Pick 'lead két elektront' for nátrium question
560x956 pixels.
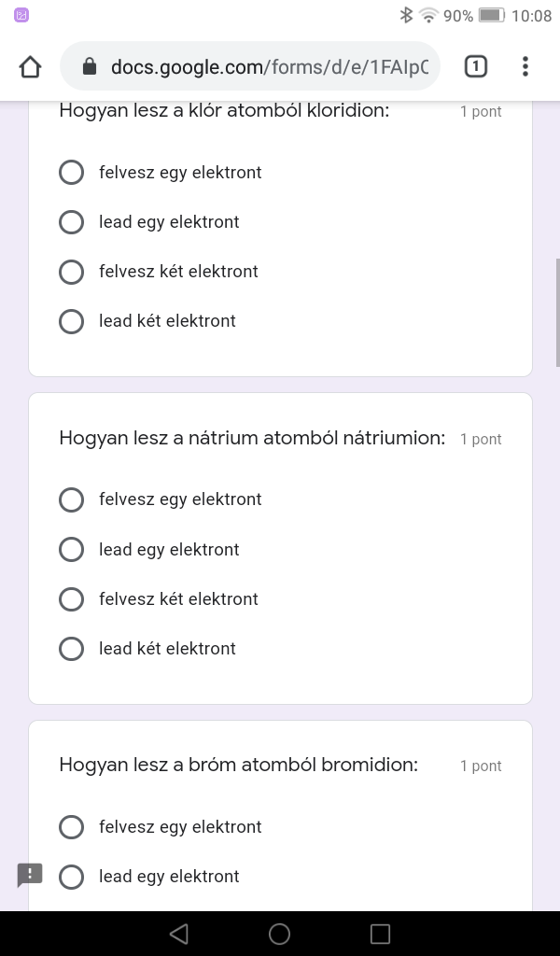(x=72, y=649)
